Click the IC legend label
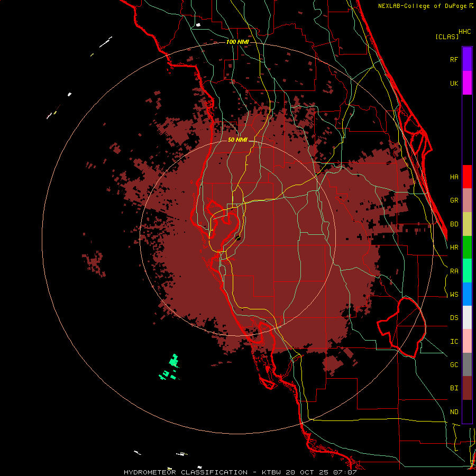Viewport: 476px width, 476px height. coord(454,342)
